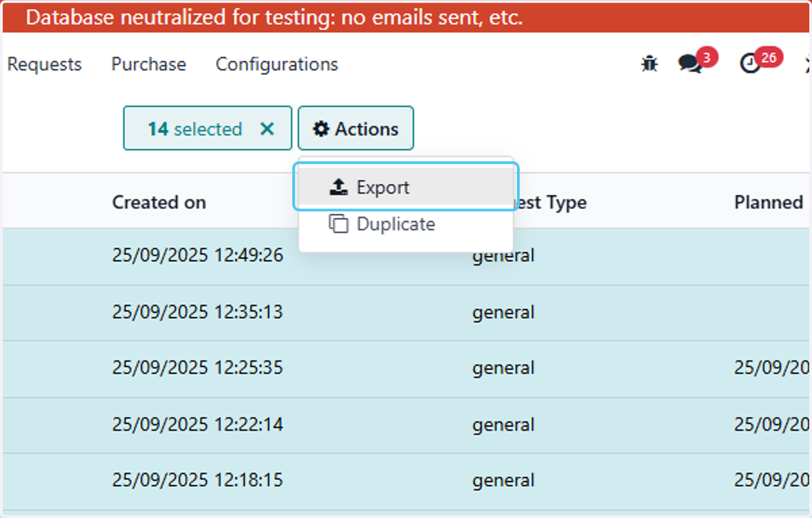Click general in the 12:22:14 row
Screen dimensions: 812x518
click(x=503, y=425)
